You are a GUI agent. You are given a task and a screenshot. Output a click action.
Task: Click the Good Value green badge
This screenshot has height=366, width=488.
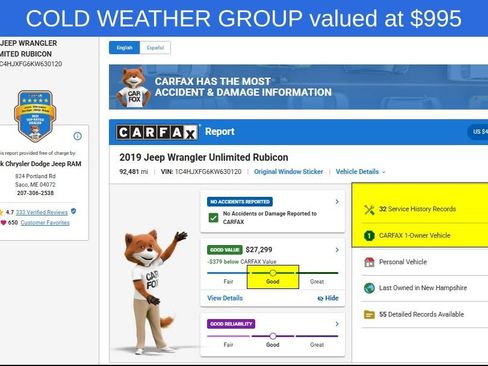(225, 250)
